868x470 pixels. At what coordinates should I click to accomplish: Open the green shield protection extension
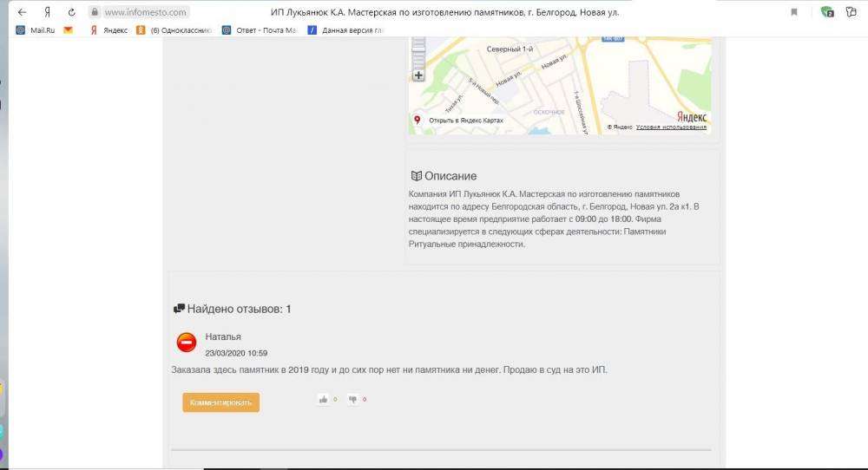[827, 12]
